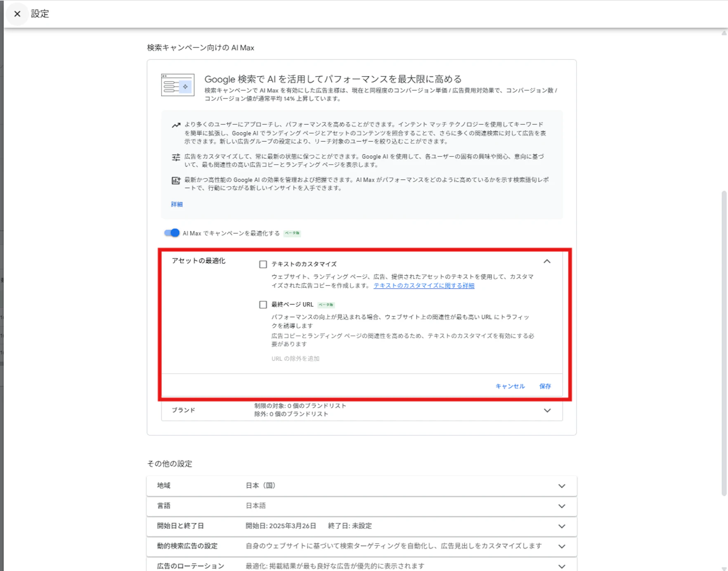Click the 日本語 value text
This screenshot has height=571, width=728.
[256, 506]
